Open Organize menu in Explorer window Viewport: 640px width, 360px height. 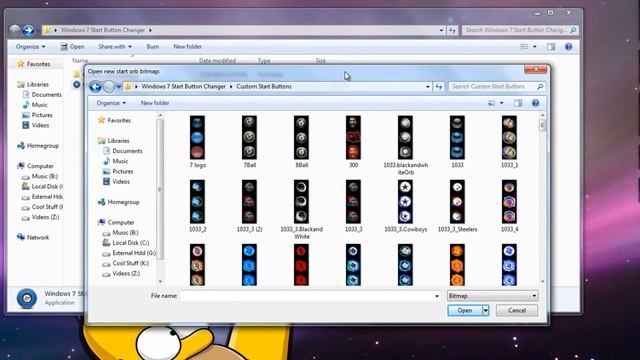tap(31, 47)
